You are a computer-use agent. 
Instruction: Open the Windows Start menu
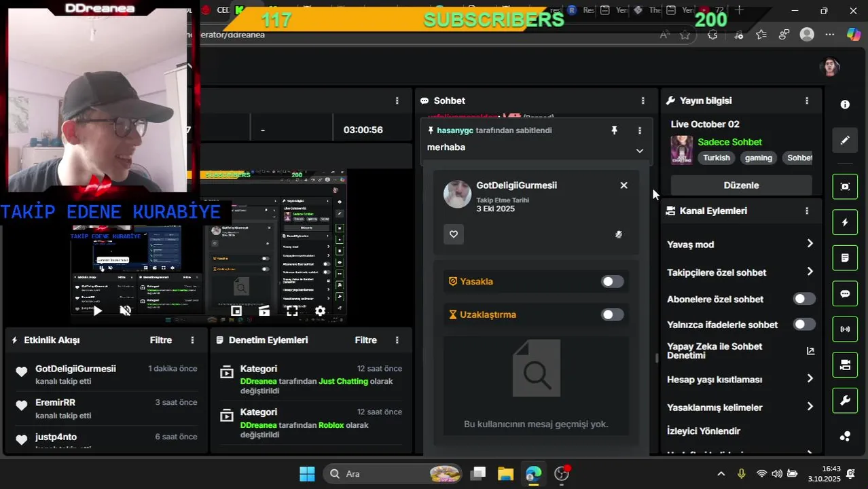tap(307, 474)
